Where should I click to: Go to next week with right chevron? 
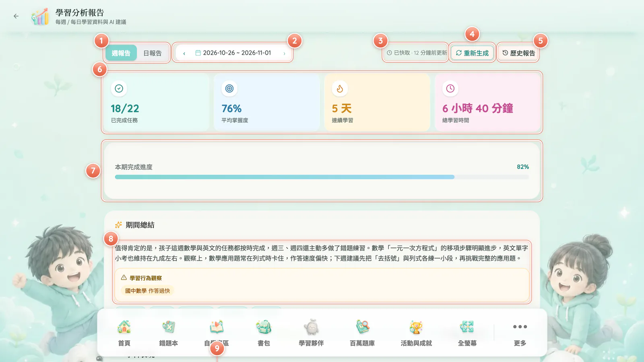point(284,53)
